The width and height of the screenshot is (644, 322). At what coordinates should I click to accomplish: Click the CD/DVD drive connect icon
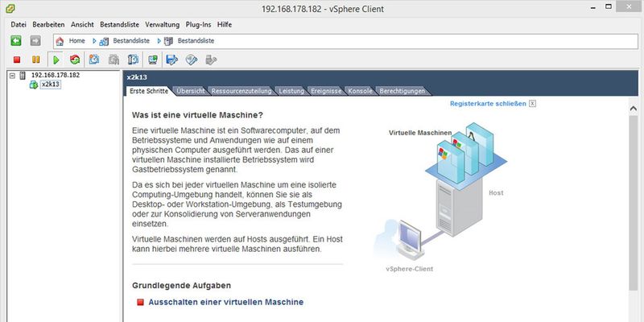pos(192,60)
